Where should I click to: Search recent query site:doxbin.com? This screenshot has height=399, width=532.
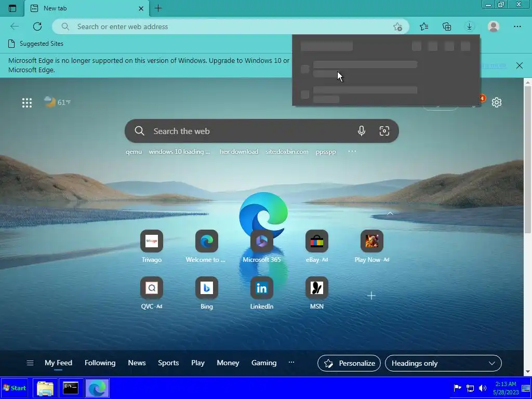[287, 152]
